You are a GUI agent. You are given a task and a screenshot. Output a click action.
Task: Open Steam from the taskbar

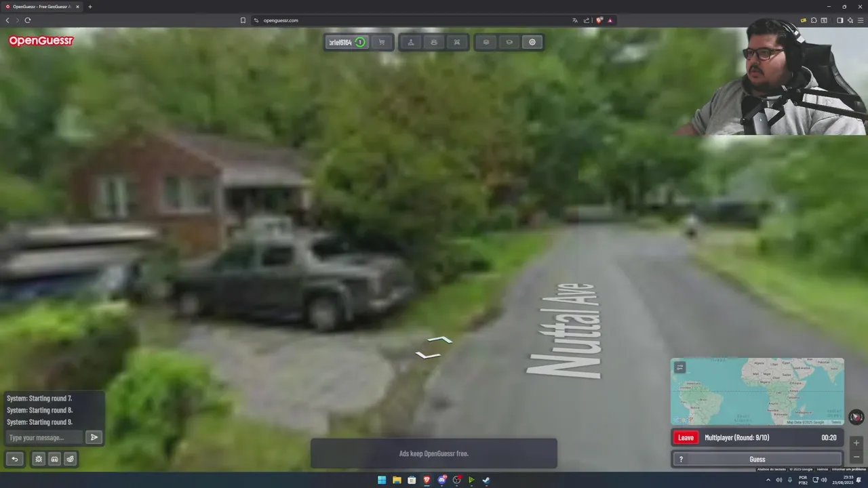pos(486,480)
